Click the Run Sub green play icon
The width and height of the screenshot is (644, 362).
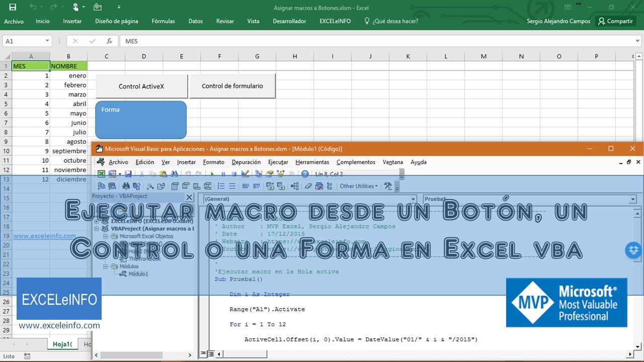(212, 174)
